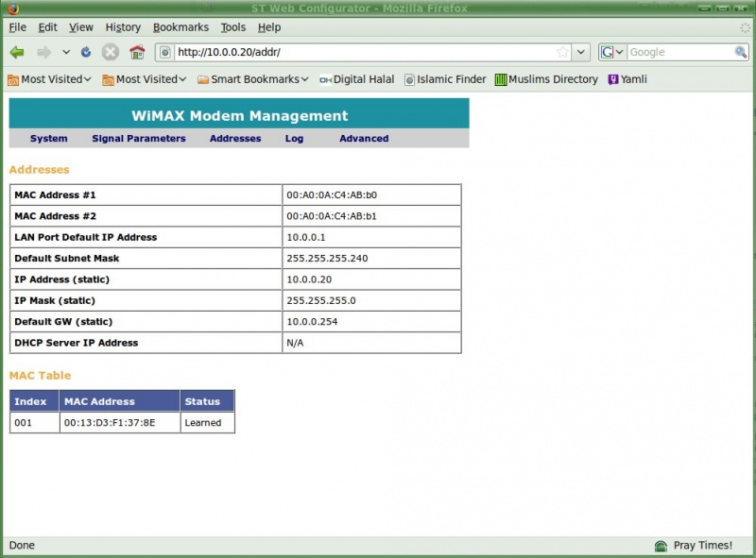The image size is (756, 558).
Task: Open the History menu
Action: (123, 27)
